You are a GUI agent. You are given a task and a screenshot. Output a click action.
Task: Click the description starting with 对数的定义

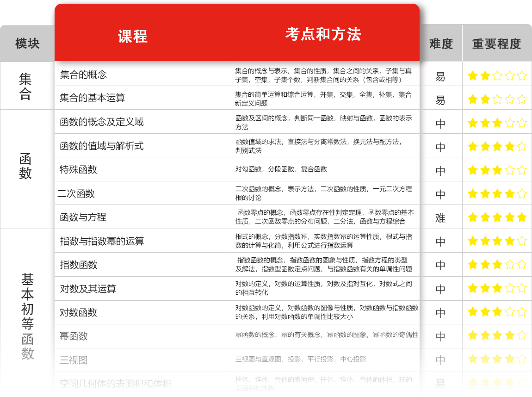click(x=324, y=288)
